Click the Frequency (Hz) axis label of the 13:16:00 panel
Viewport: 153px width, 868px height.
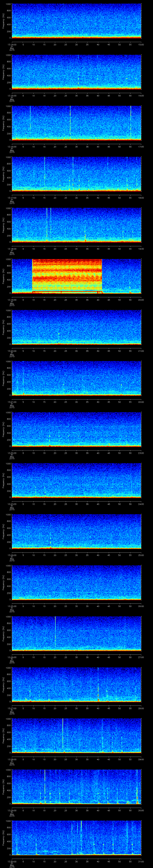[3, 123]
